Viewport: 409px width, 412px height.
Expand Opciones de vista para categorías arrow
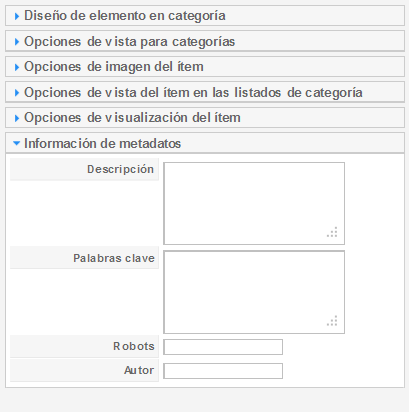(17, 42)
